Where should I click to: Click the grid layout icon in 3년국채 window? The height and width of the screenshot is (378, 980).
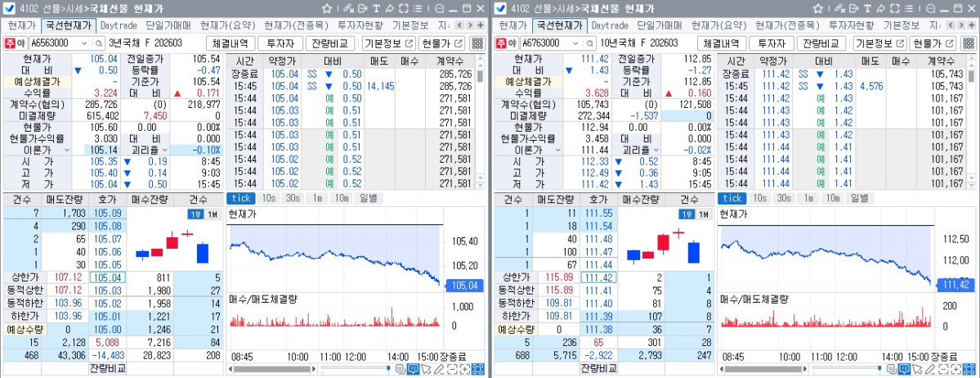(x=477, y=43)
